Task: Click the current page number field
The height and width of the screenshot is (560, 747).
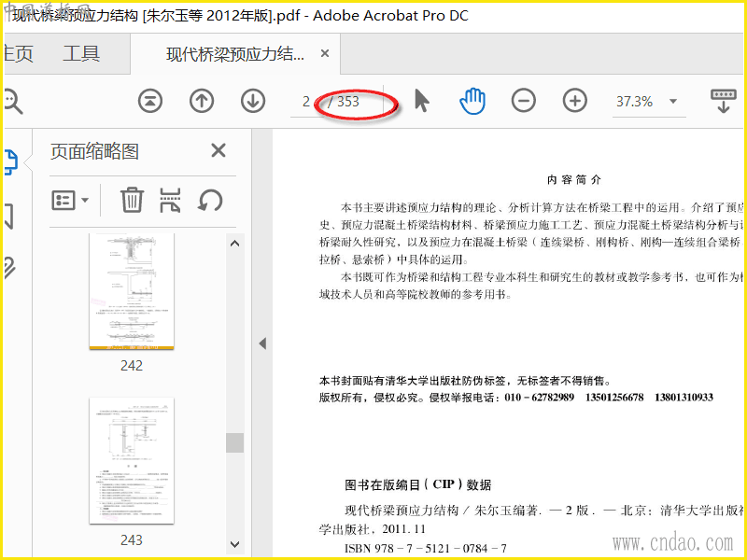Action: point(304,102)
